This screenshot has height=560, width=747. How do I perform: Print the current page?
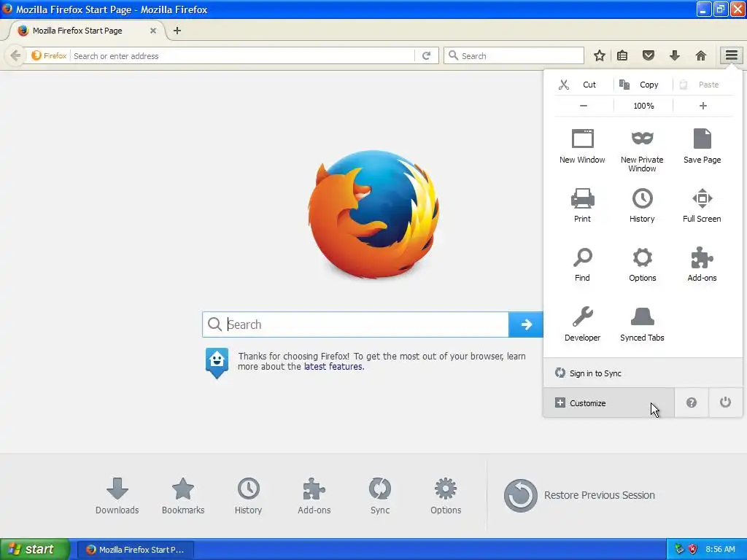[x=582, y=206]
